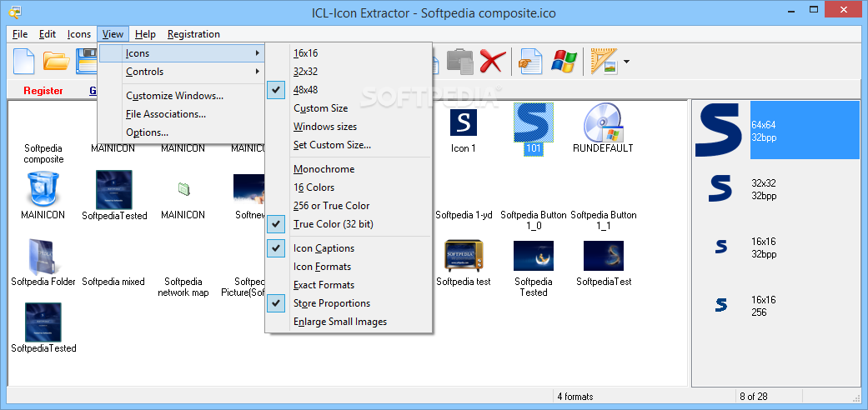Open the Help menu

point(146,34)
